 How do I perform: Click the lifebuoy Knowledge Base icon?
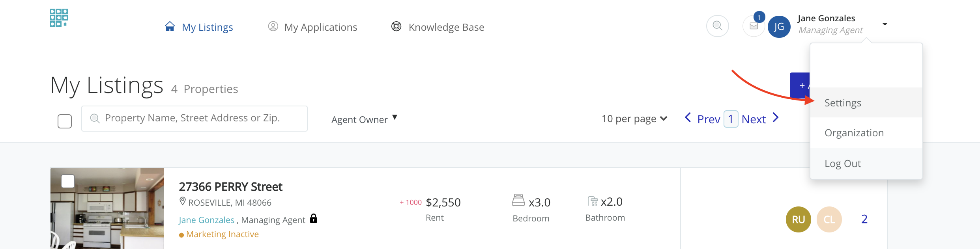[x=396, y=26]
